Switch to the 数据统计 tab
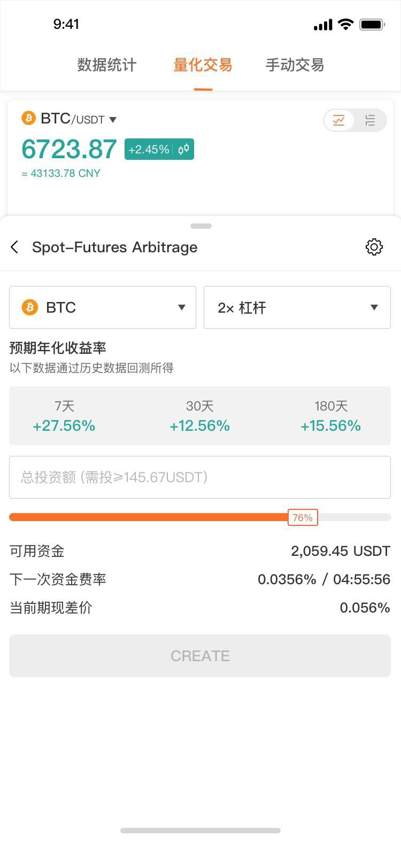Viewport: 401px width, 868px height. [x=107, y=65]
